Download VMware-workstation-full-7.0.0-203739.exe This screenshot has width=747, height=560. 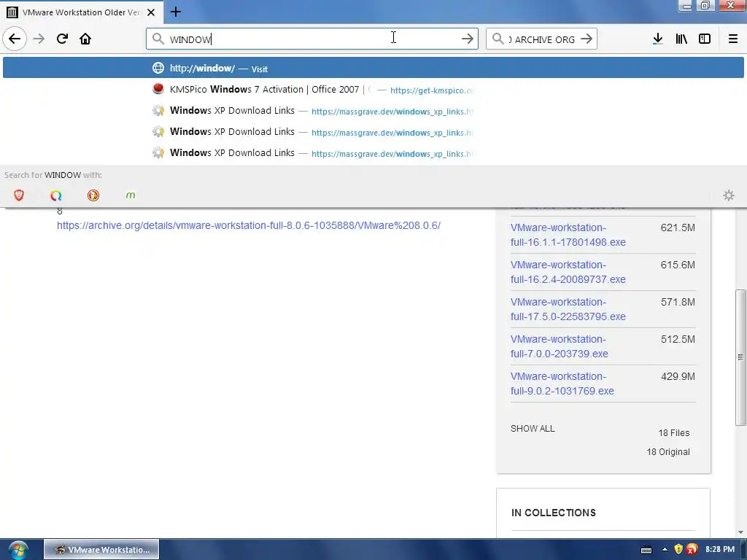(560, 346)
